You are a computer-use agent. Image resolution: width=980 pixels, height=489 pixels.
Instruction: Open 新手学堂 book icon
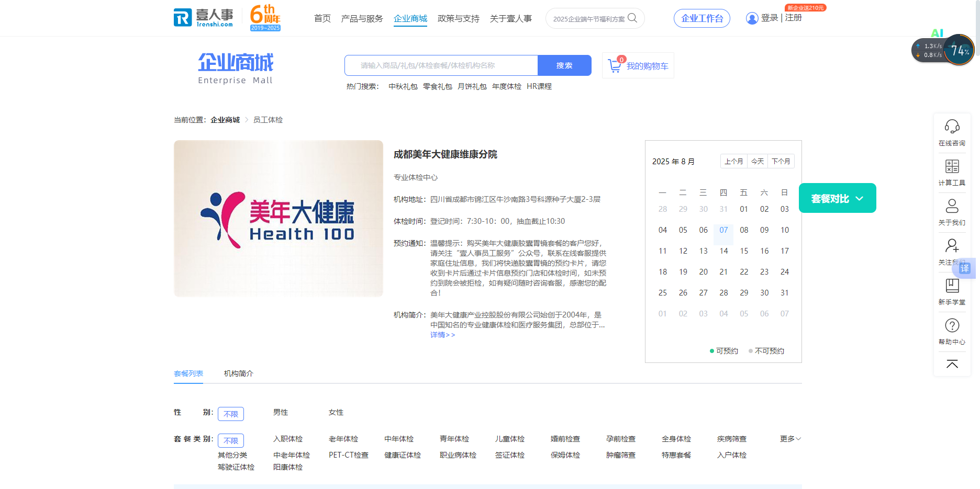tap(952, 286)
